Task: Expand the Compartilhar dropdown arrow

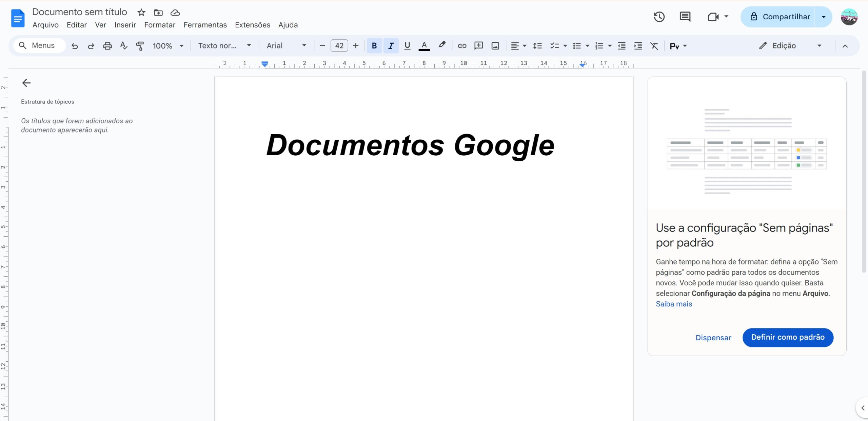Action: pos(824,17)
